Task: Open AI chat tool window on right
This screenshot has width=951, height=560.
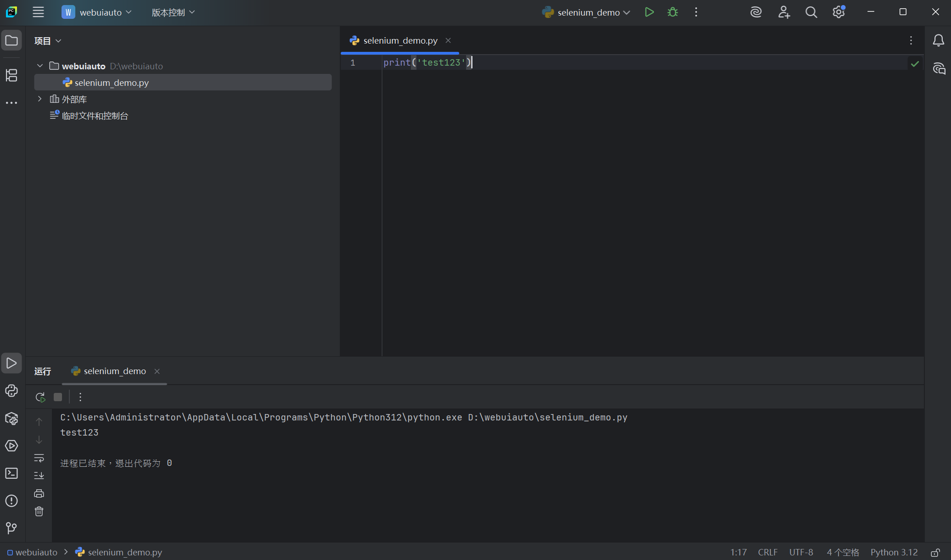Action: (x=939, y=69)
